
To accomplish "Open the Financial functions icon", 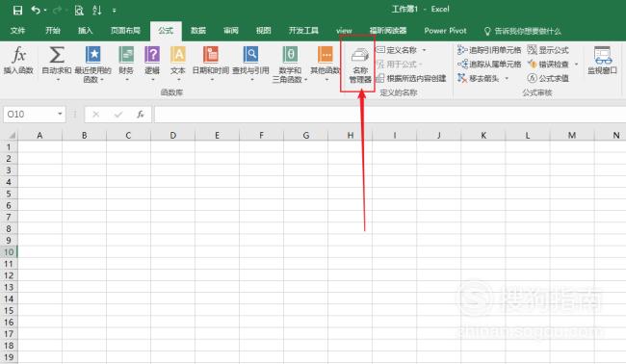I will [126, 54].
